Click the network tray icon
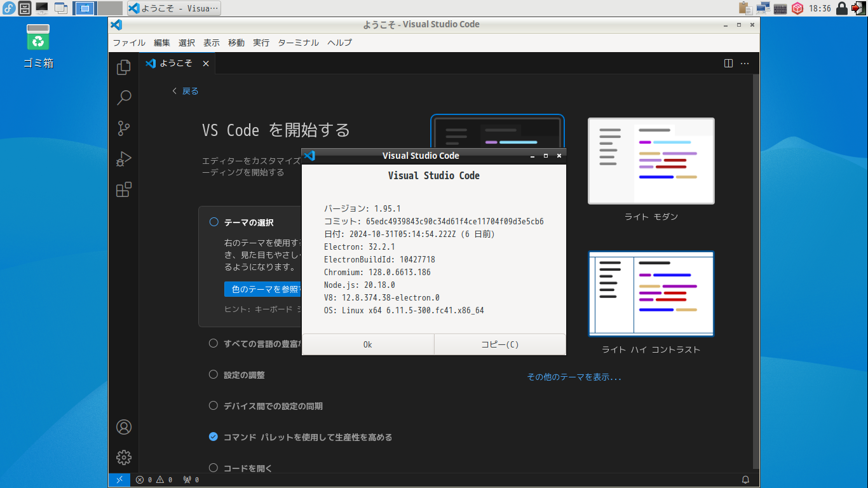868x488 pixels. 763,8
